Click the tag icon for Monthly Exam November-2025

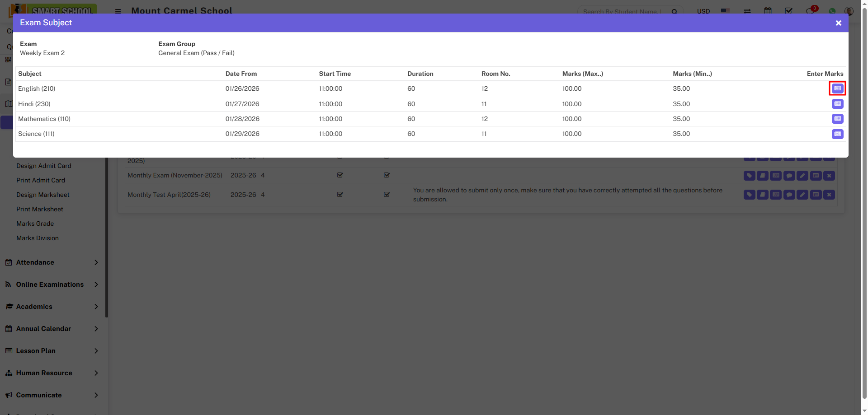pyautogui.click(x=749, y=176)
